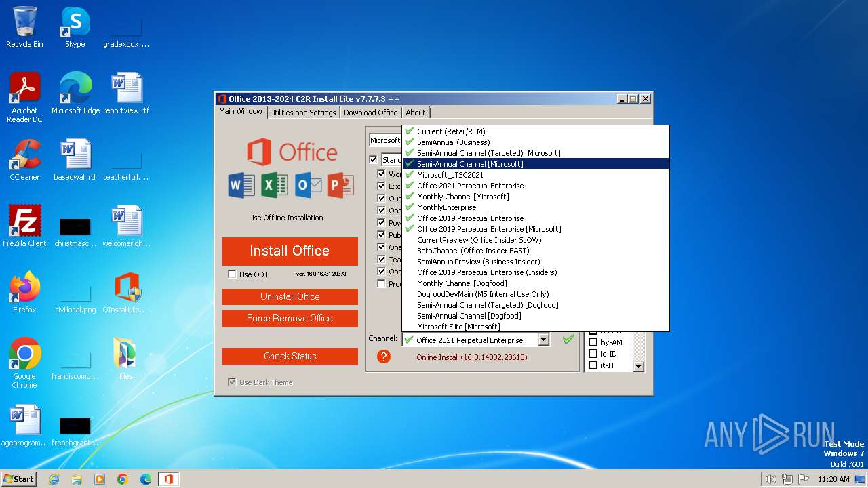Image resolution: width=868 pixels, height=488 pixels.
Task: Choose CurrentPreview (Office Insider SLOW)
Action: point(536,240)
